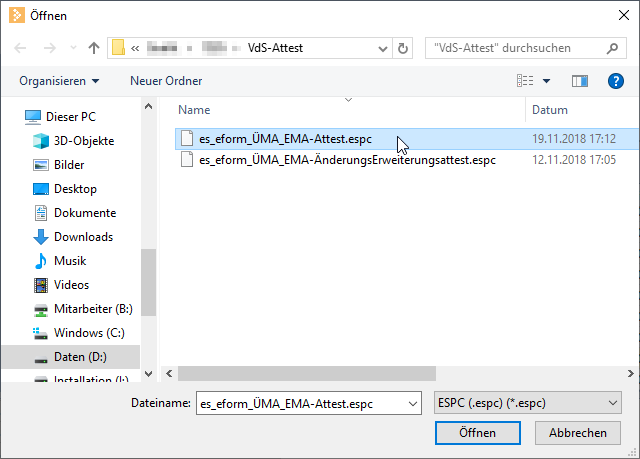Click the horizontal scrollbar of file list
Screen dimensions: 640x459
tap(400, 373)
